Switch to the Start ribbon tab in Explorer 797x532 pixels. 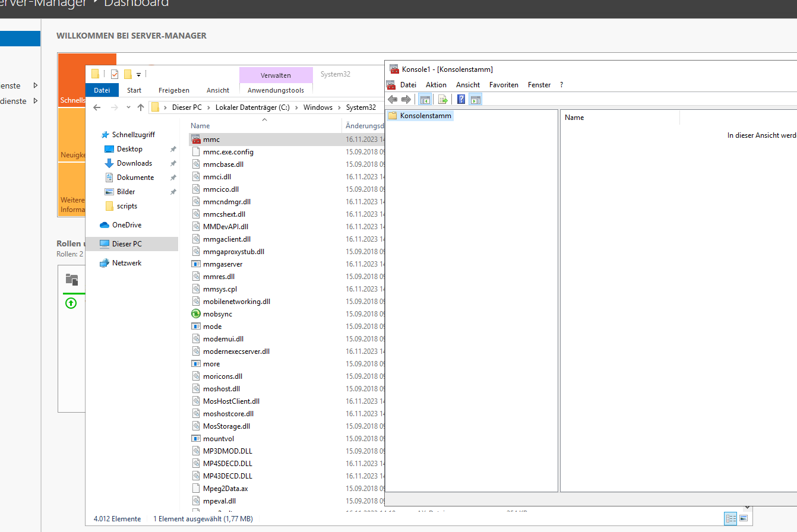click(134, 90)
